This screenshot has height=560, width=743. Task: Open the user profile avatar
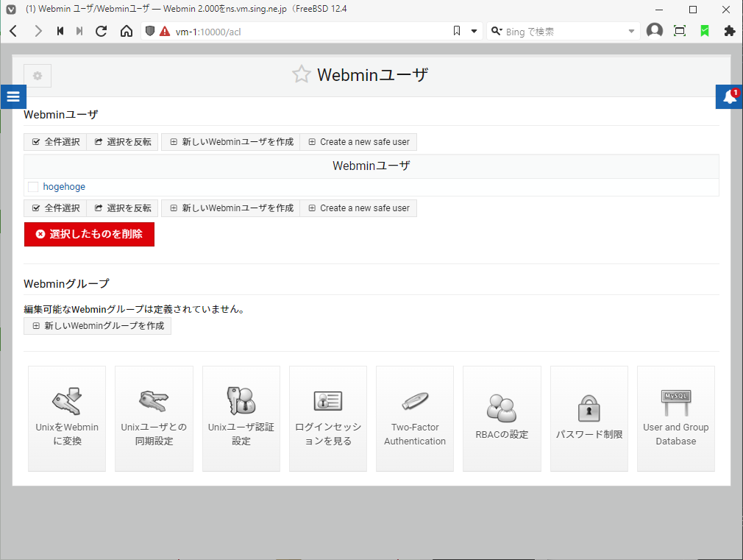click(x=655, y=31)
